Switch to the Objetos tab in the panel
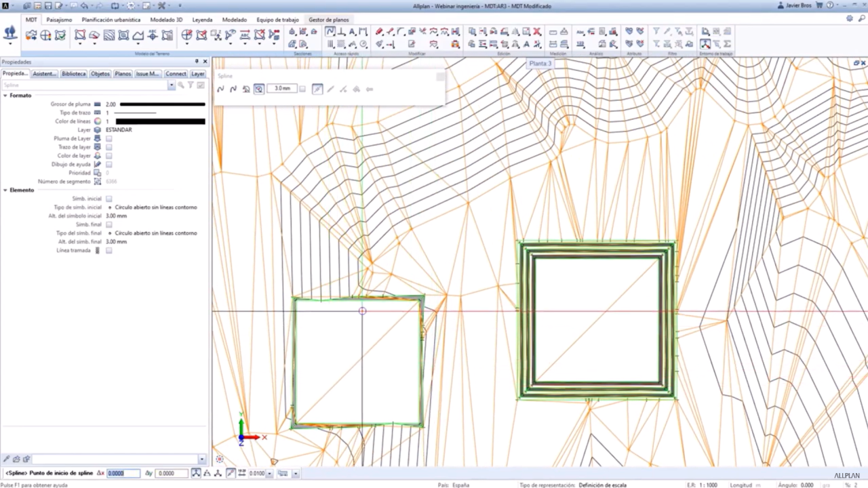The width and height of the screenshot is (868, 488). tap(100, 74)
